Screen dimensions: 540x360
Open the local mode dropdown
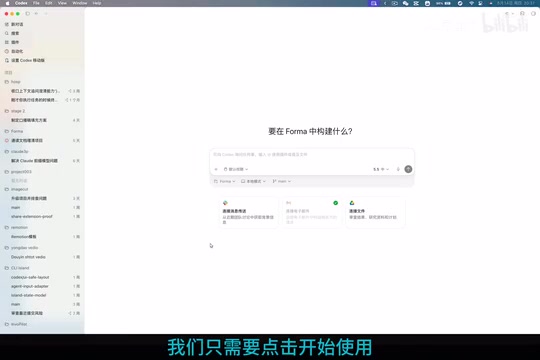click(x=253, y=181)
